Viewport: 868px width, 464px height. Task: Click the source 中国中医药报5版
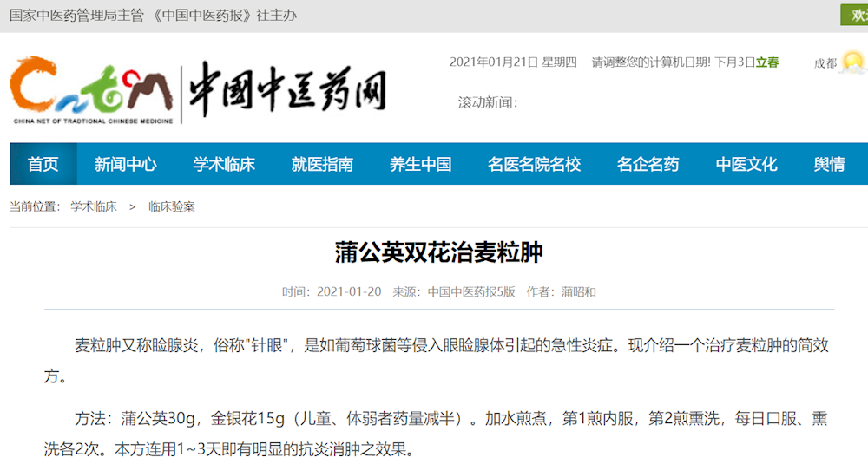pos(471,291)
